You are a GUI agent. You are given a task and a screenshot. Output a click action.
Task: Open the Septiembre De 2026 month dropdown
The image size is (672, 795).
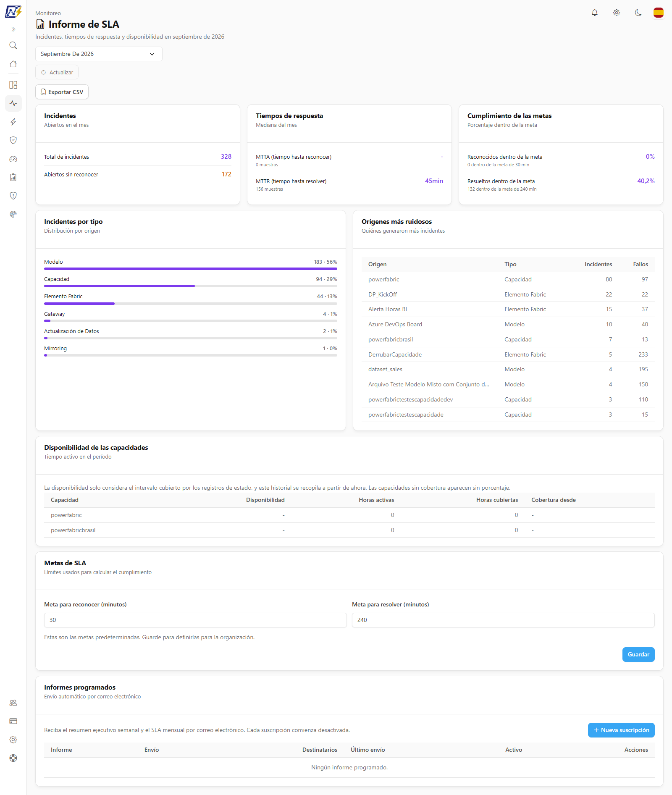tap(99, 54)
